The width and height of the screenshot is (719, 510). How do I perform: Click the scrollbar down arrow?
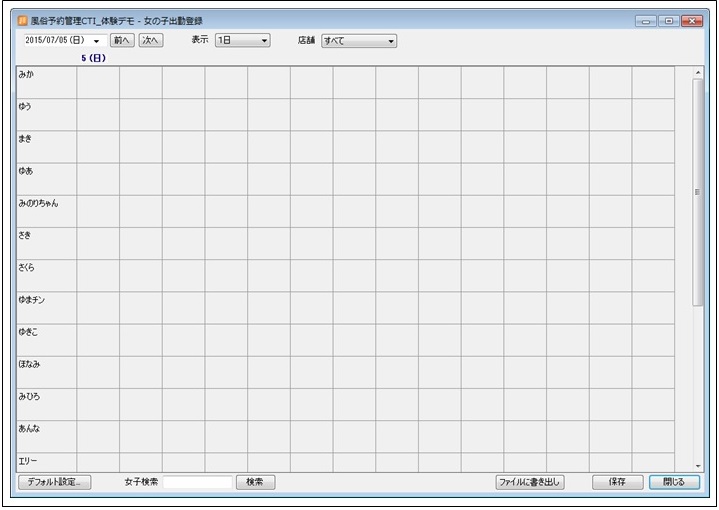pos(697,466)
